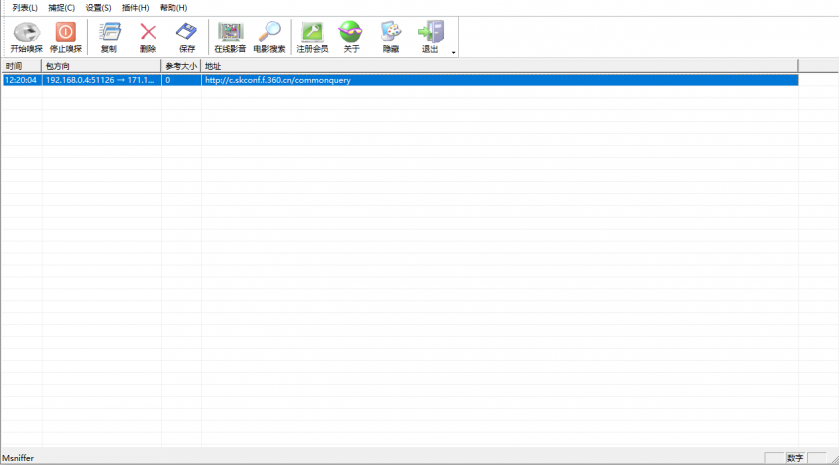This screenshot has height=465, width=840.
Task: Open the 捕捉(C) menu
Action: click(x=61, y=8)
